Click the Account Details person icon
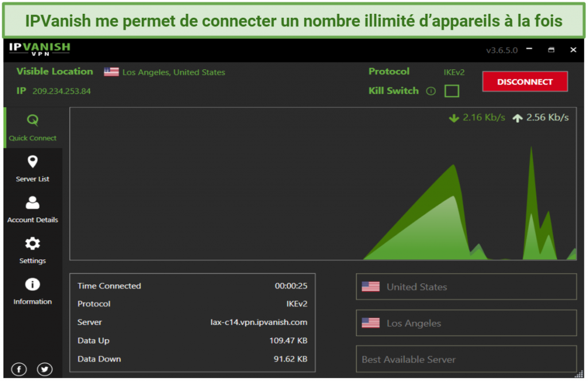Viewport: 588px width, 381px height. pos(33,203)
